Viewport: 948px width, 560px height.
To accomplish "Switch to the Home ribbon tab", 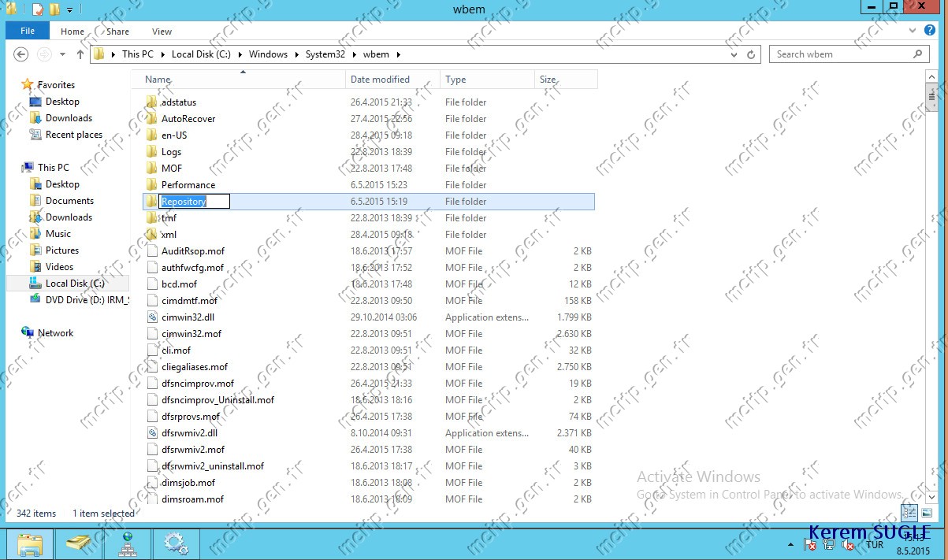I will (72, 32).
